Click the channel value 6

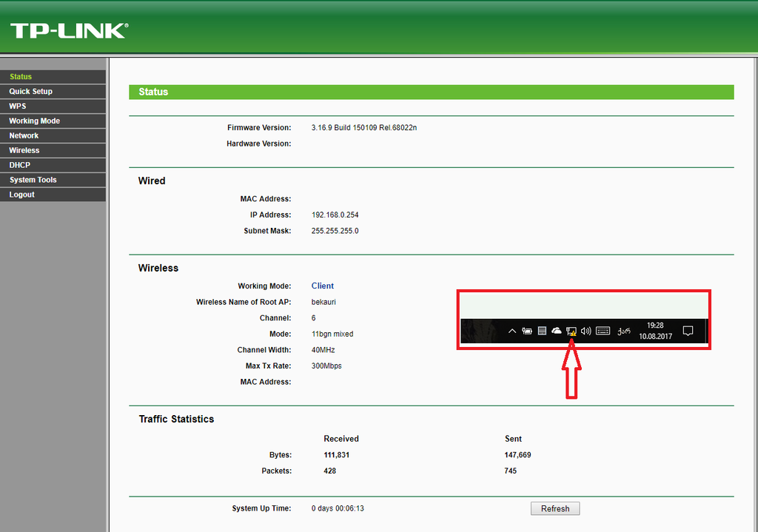point(314,318)
